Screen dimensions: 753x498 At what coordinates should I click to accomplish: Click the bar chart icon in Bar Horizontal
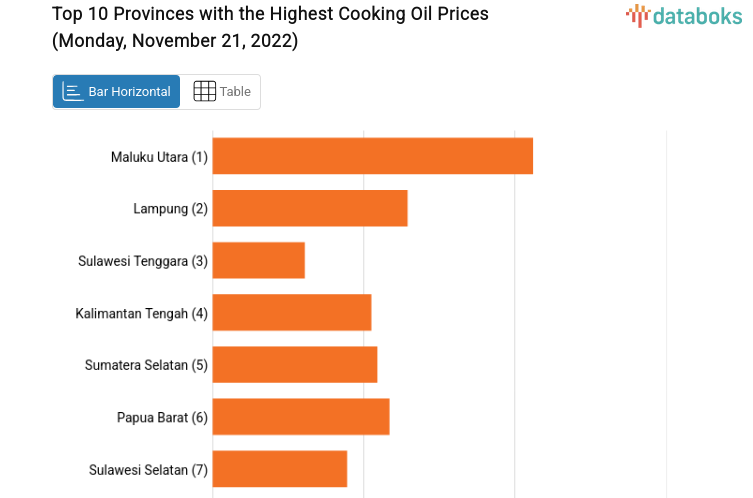pos(73,92)
